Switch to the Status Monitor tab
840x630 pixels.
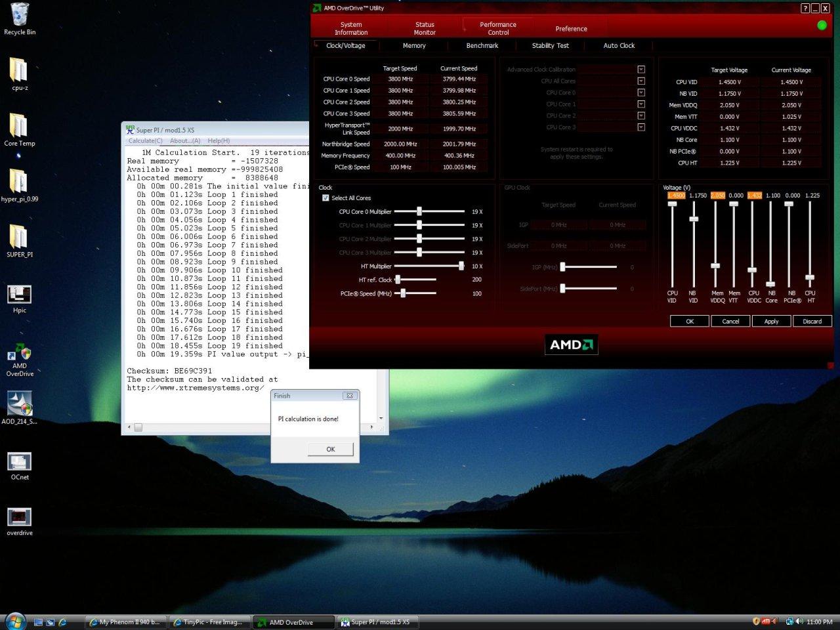425,28
